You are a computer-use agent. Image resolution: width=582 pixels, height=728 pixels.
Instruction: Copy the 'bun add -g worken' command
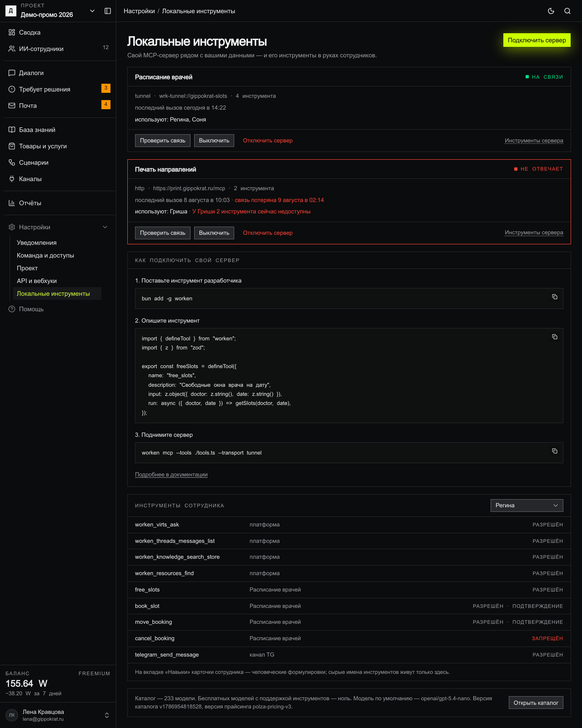coord(554,297)
